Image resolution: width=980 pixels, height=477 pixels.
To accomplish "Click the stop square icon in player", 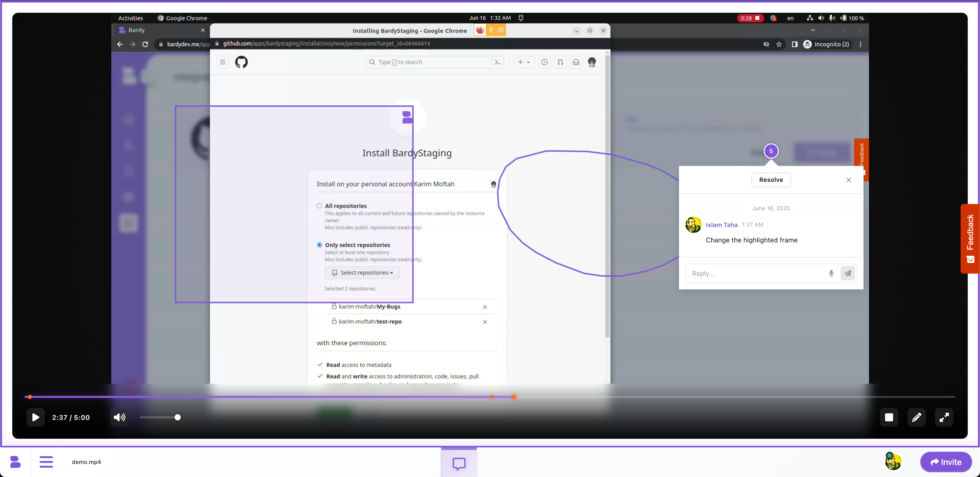I will click(x=889, y=417).
